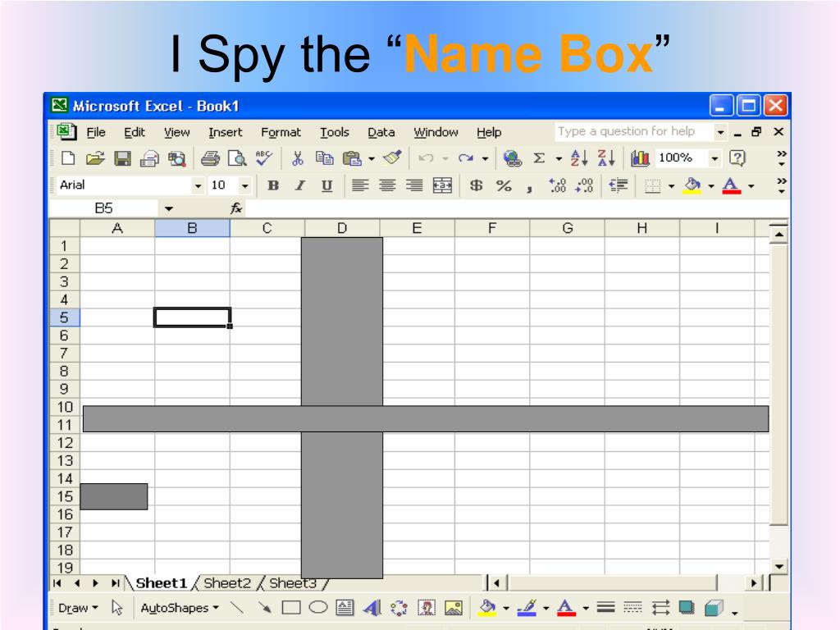840x630 pixels.
Task: Select the Sheet1 tab
Action: [161, 583]
